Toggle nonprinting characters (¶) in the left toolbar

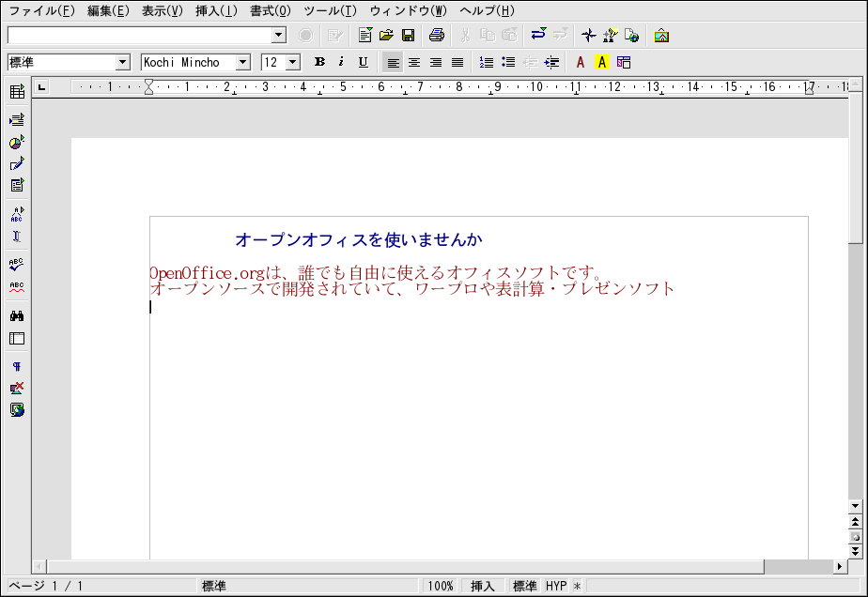tap(16, 367)
